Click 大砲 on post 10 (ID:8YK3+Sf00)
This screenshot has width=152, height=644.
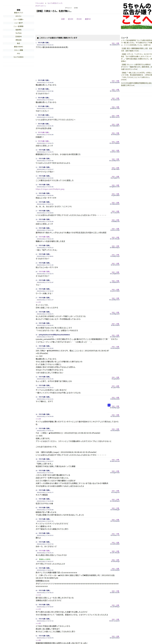[118, 150]
